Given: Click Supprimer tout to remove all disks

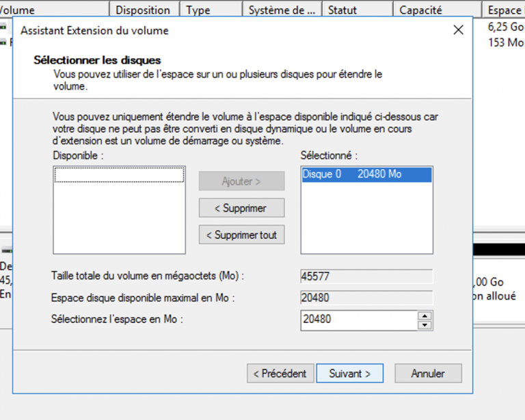Looking at the screenshot, I should (241, 235).
